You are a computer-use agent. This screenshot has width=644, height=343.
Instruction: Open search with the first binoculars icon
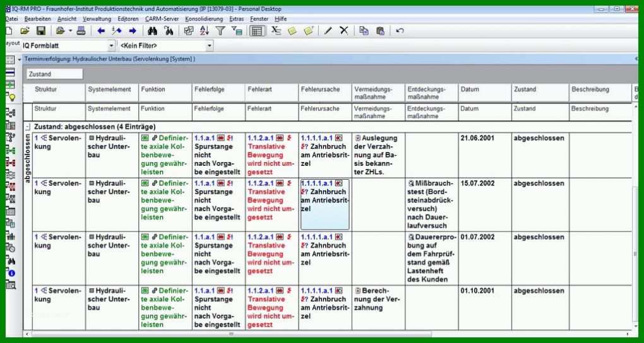(x=152, y=31)
